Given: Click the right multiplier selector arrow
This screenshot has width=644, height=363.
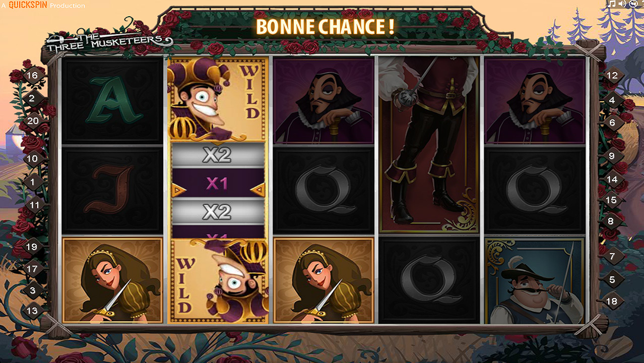Looking at the screenshot, I should point(258,190).
